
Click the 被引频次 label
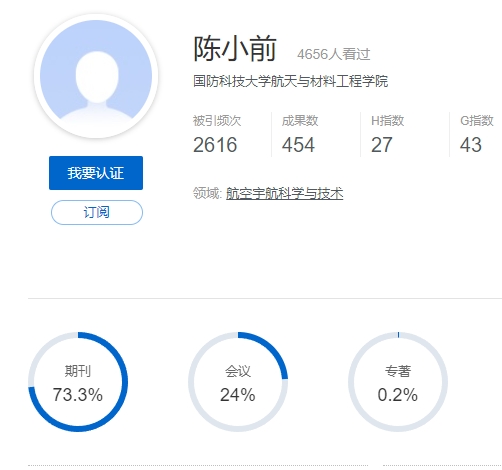217,121
